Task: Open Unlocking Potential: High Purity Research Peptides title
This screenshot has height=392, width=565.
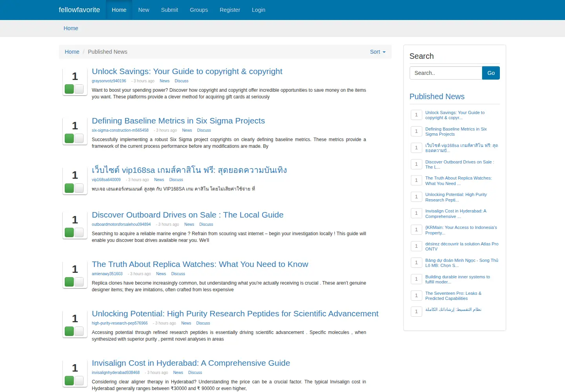Action: point(235,314)
